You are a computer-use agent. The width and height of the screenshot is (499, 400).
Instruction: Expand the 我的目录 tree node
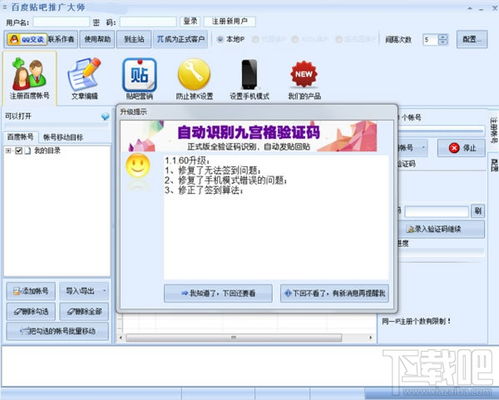pos(8,151)
